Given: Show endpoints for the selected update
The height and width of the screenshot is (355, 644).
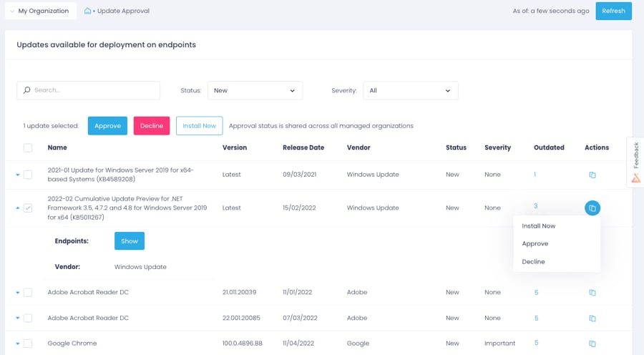Looking at the screenshot, I should pyautogui.click(x=130, y=241).
